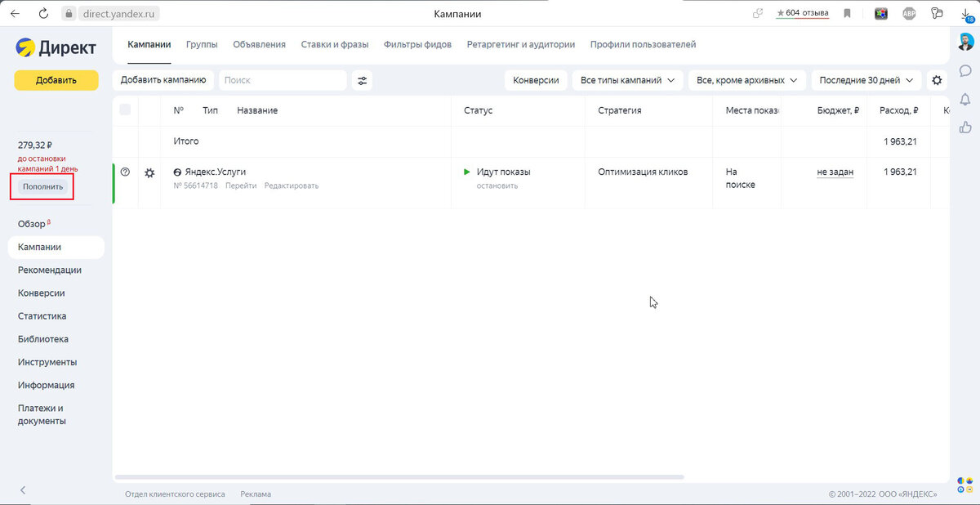Viewport: 980px width, 505px height.
Task: Reload the page with refresh icon
Action: click(43, 14)
